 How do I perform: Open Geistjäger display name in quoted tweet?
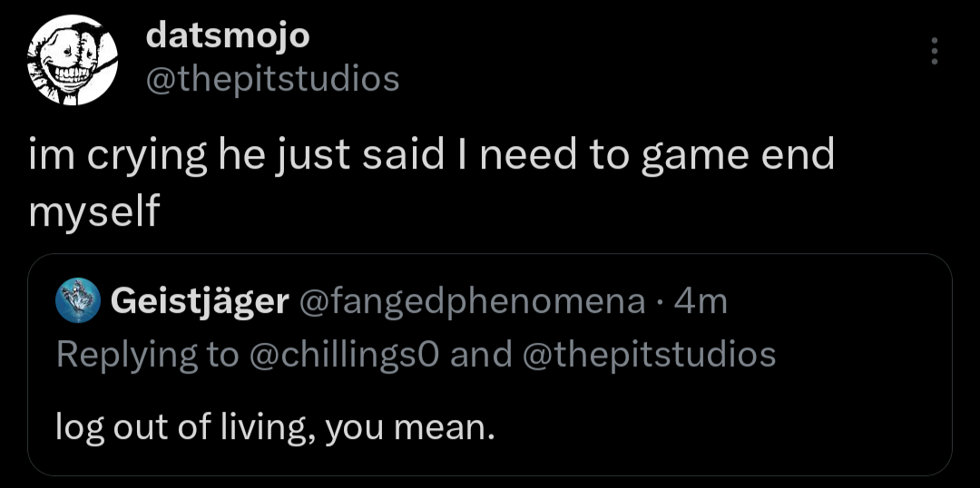pos(200,301)
